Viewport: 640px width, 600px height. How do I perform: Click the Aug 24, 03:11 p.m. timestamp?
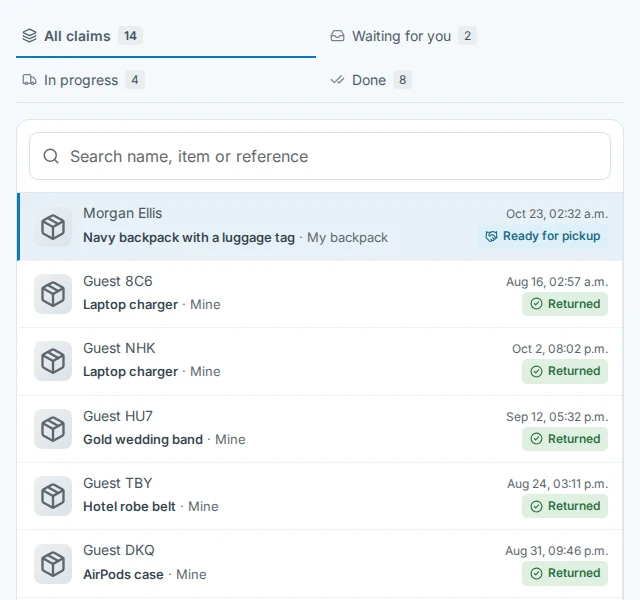click(558, 484)
